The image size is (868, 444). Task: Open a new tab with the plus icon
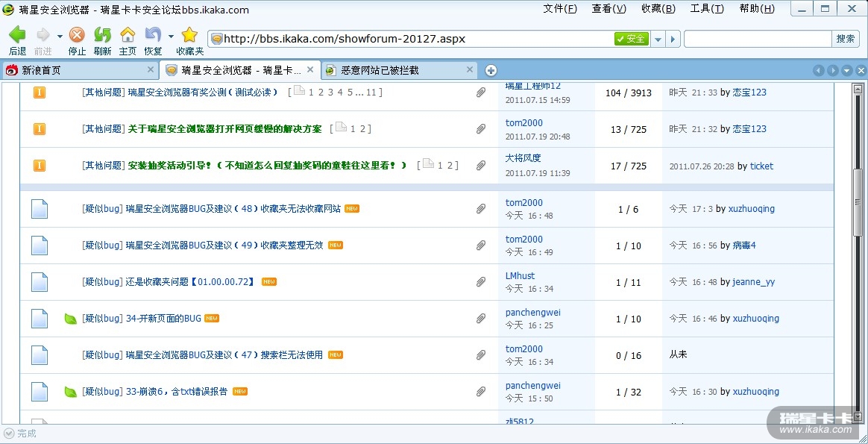click(491, 70)
